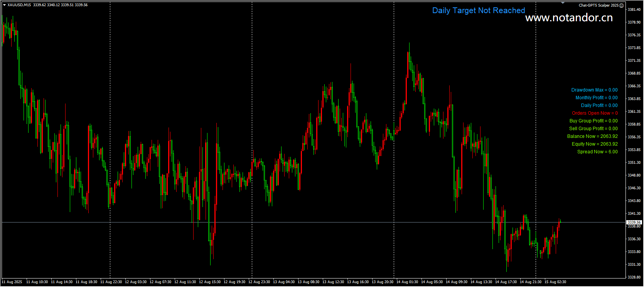Select the Daily Target Not Reached label
644x287 pixels.
479,10
